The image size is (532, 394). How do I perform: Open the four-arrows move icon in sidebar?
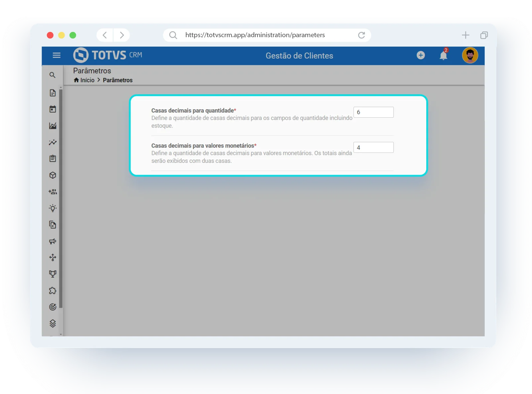pyautogui.click(x=53, y=257)
